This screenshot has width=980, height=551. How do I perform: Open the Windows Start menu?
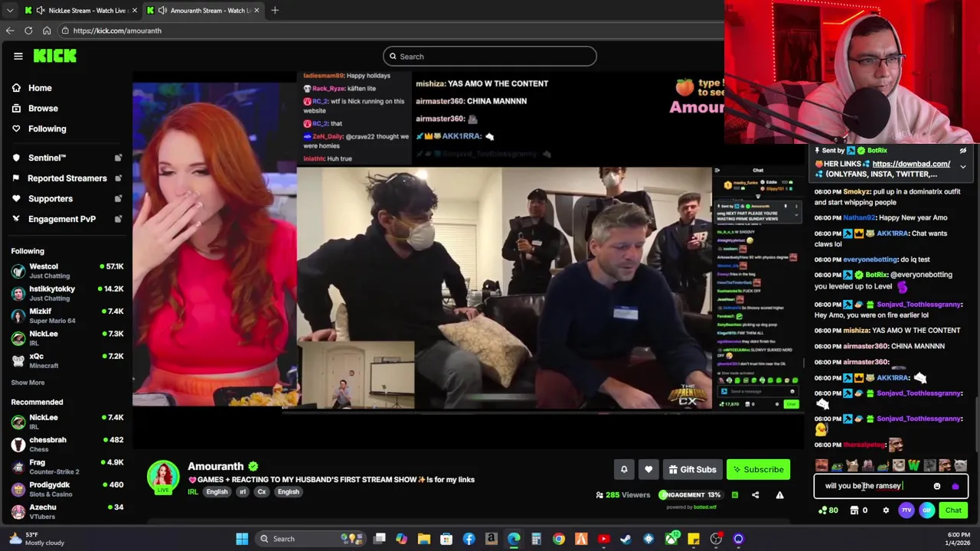click(242, 539)
